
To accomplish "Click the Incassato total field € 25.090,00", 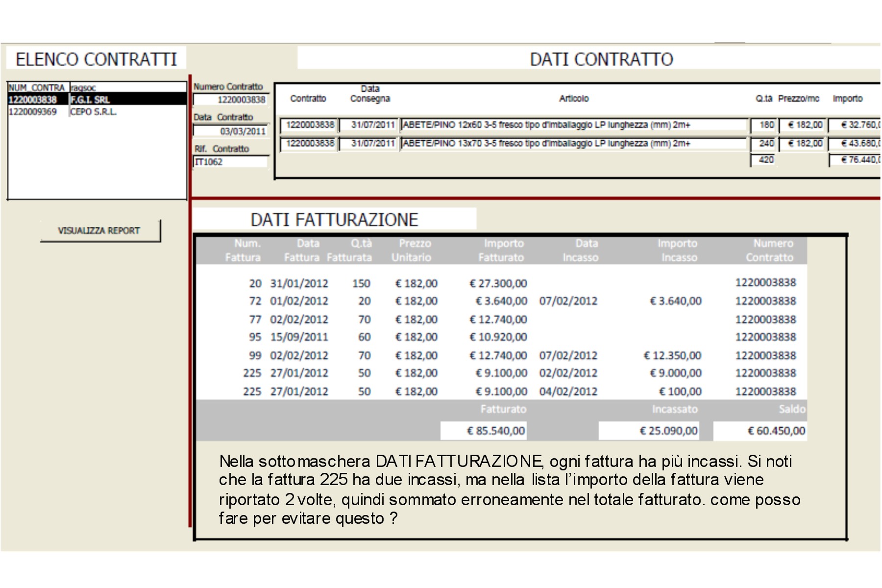I will pos(649,431).
